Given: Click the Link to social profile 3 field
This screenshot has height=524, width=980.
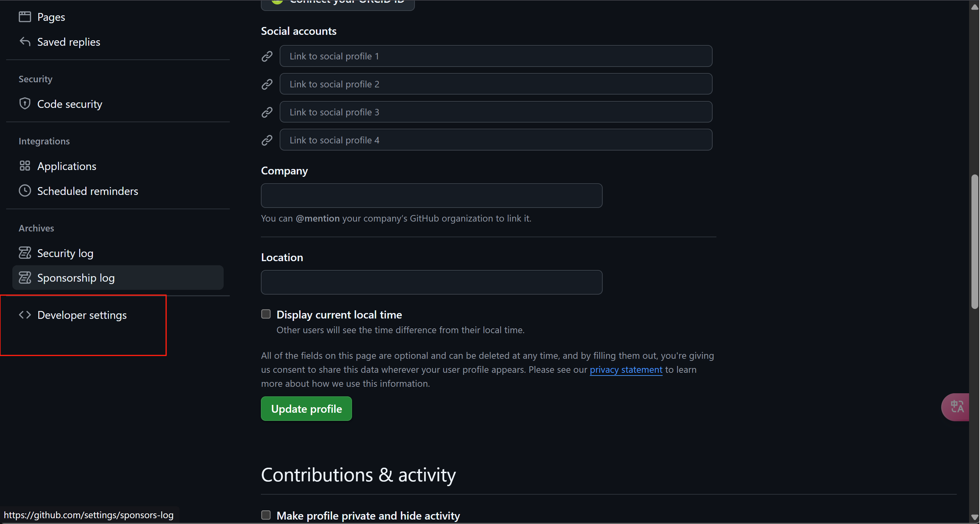Looking at the screenshot, I should pyautogui.click(x=495, y=112).
